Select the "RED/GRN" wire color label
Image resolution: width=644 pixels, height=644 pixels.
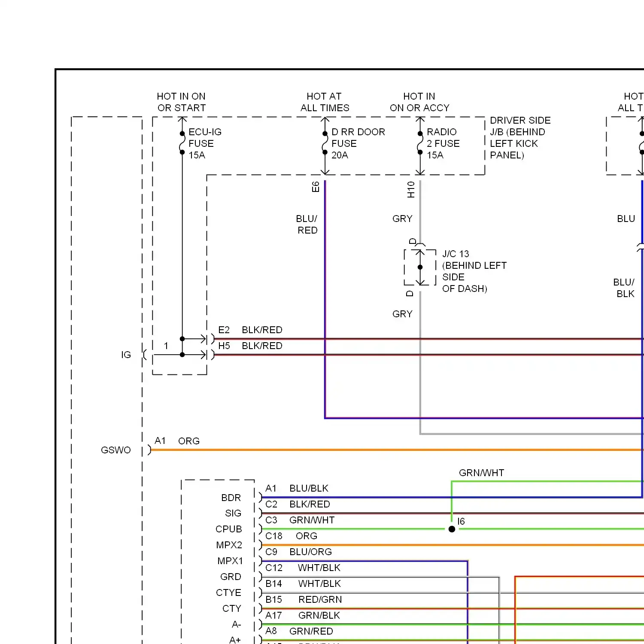(x=320, y=600)
